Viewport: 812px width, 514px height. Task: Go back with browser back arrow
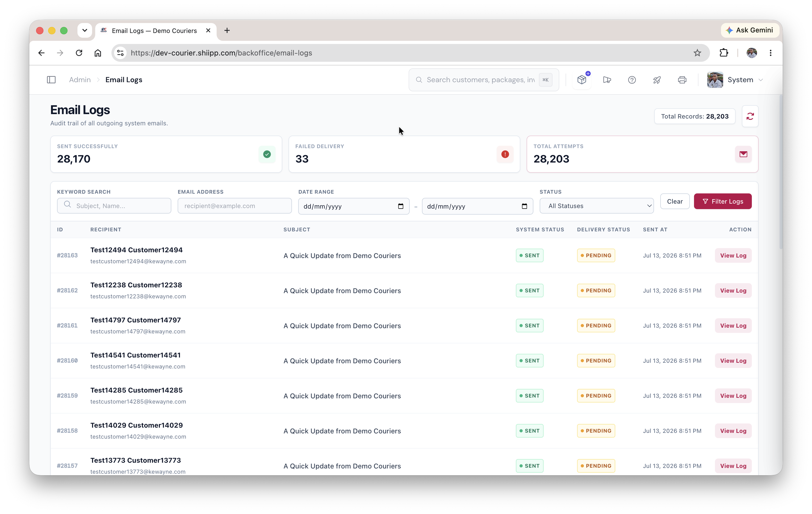[x=42, y=53]
